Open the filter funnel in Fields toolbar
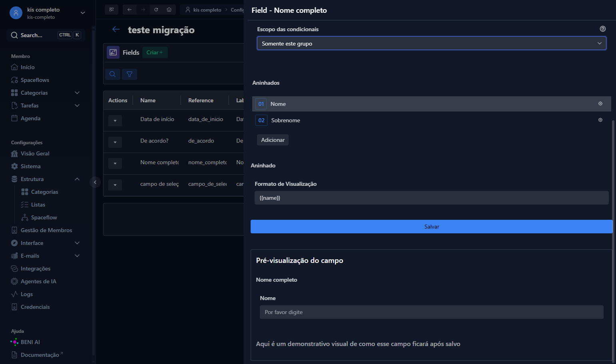Screen dimensions: 616x364 [x=130, y=74]
